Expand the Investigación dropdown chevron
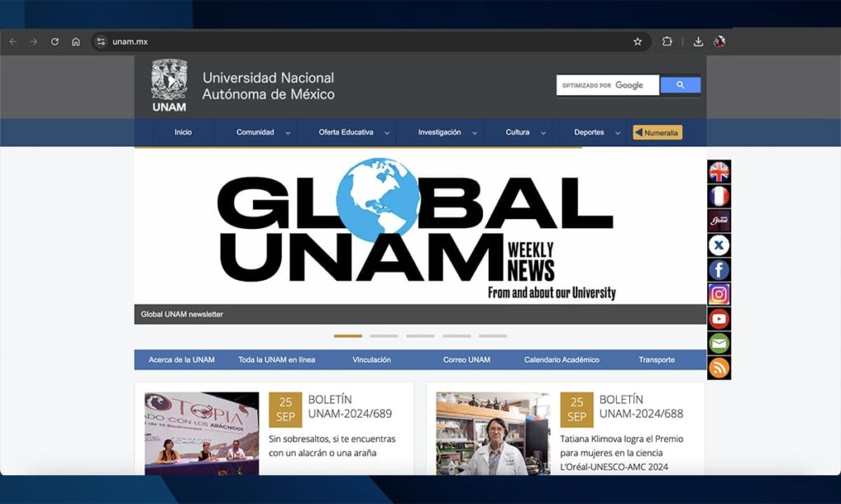 [x=475, y=134]
